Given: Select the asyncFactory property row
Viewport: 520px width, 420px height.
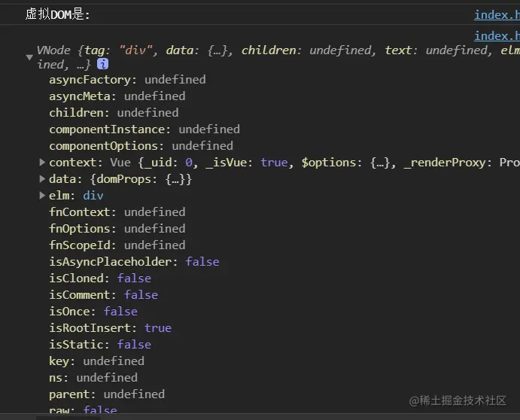Looking at the screenshot, I should pyautogui.click(x=126, y=80).
